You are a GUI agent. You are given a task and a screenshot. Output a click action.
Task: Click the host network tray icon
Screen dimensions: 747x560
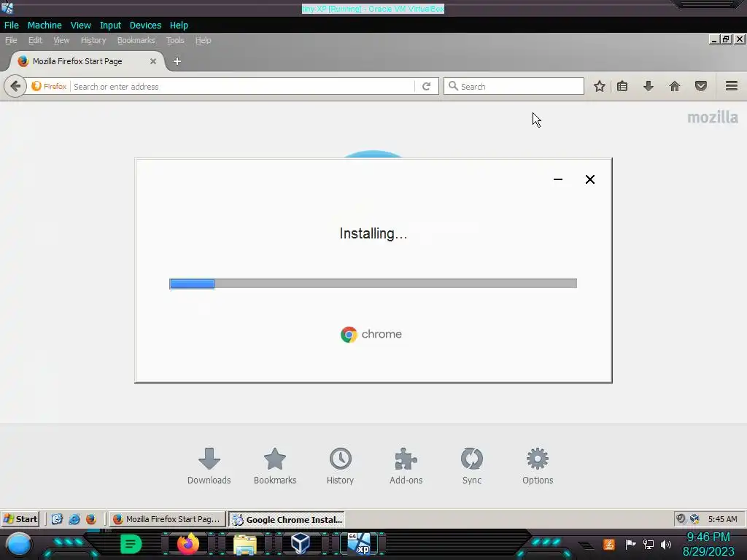649,544
